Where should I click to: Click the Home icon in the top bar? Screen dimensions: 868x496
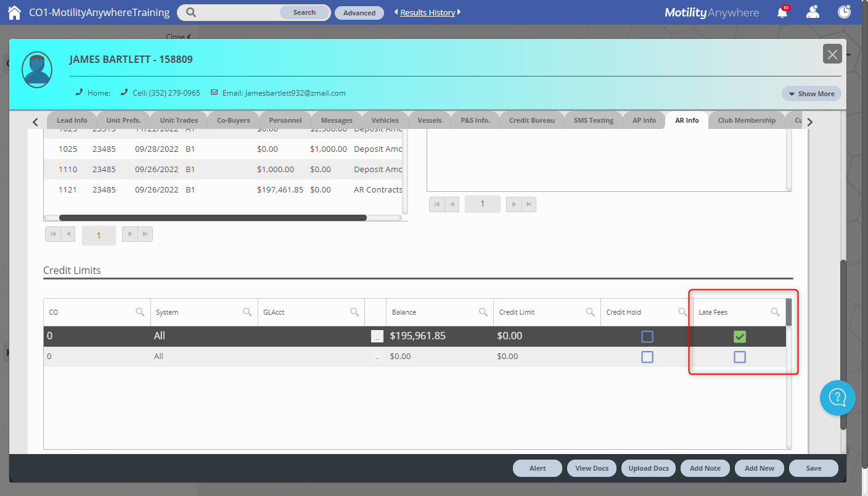[14, 12]
